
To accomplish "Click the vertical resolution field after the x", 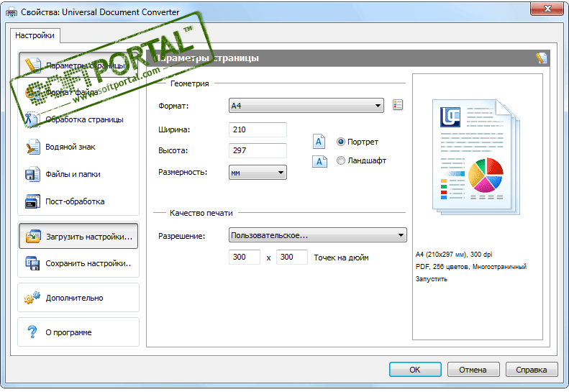I will (x=292, y=257).
